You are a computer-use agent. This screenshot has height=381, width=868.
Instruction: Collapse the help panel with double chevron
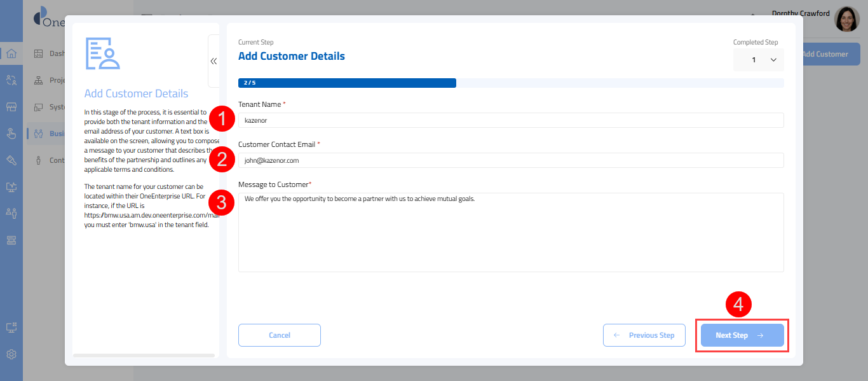pyautogui.click(x=214, y=61)
